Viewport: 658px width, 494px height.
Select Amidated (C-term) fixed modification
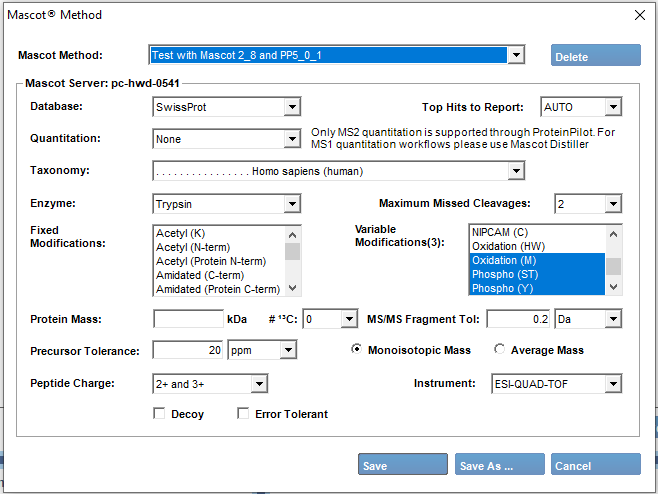click(x=219, y=275)
